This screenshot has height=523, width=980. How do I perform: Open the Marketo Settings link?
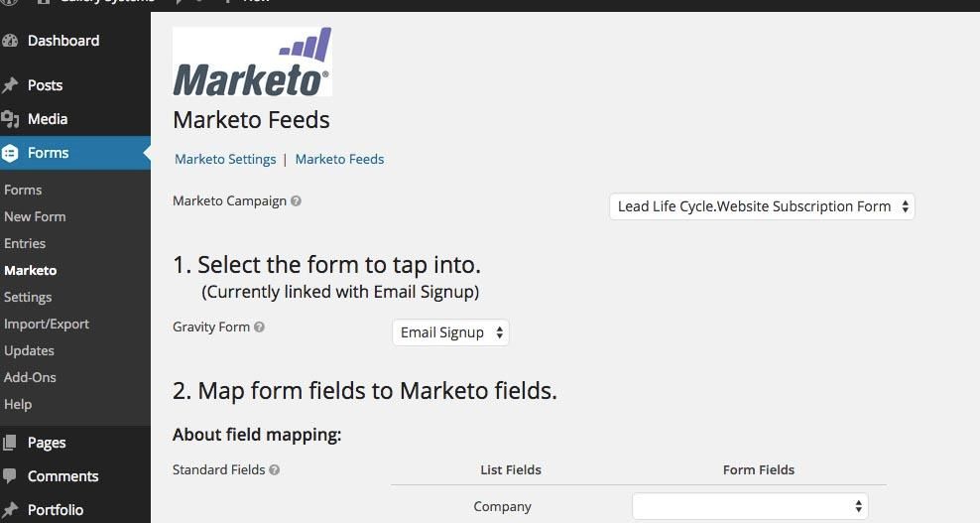(225, 159)
